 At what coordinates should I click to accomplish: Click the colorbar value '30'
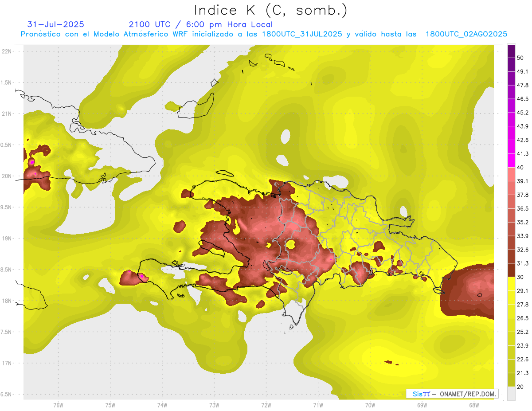(x=520, y=277)
